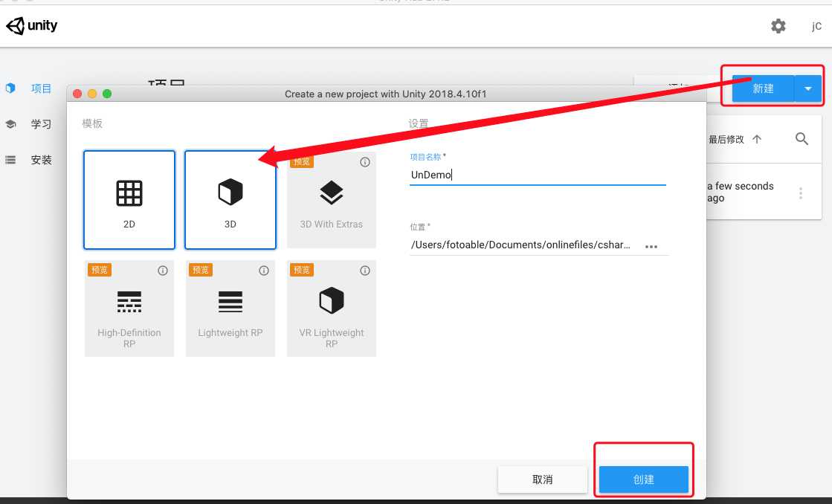832x504 pixels.
Task: Show info for High-Definition RP template
Action: 163,271
